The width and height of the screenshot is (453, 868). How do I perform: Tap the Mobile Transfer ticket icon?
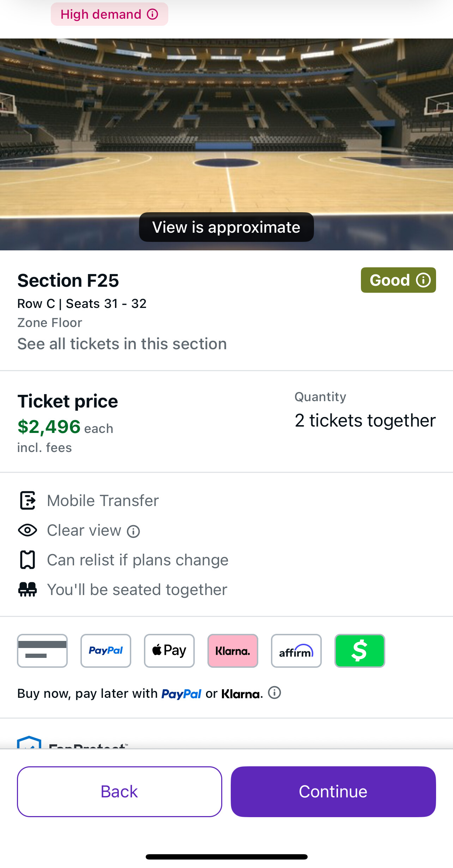28,500
